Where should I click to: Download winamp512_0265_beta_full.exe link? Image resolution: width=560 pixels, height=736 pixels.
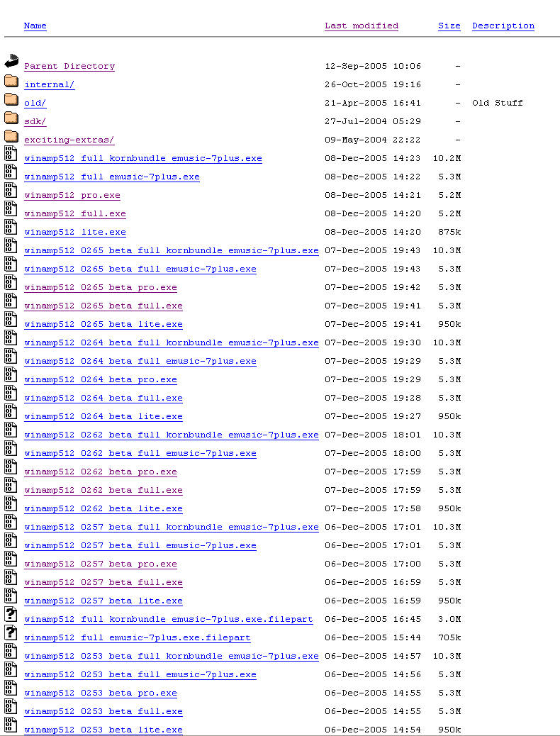coord(103,306)
